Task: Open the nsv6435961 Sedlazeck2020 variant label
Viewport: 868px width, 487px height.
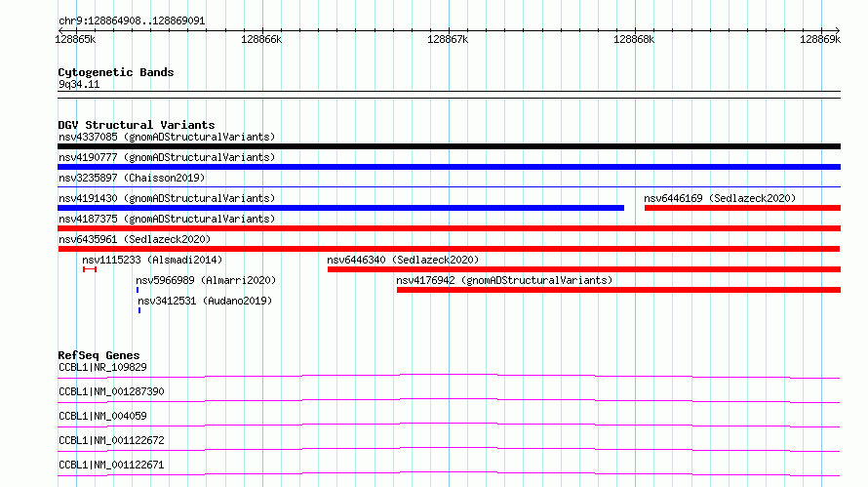Action: tap(135, 239)
